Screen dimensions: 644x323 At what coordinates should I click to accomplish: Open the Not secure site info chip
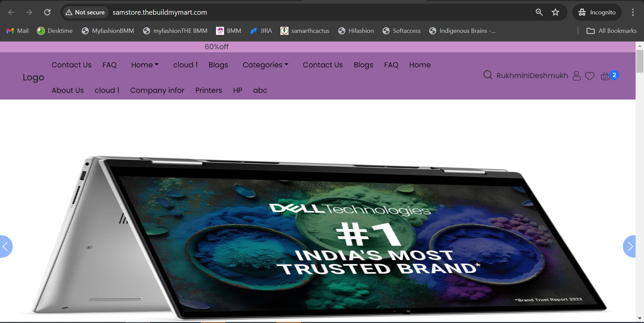point(85,12)
